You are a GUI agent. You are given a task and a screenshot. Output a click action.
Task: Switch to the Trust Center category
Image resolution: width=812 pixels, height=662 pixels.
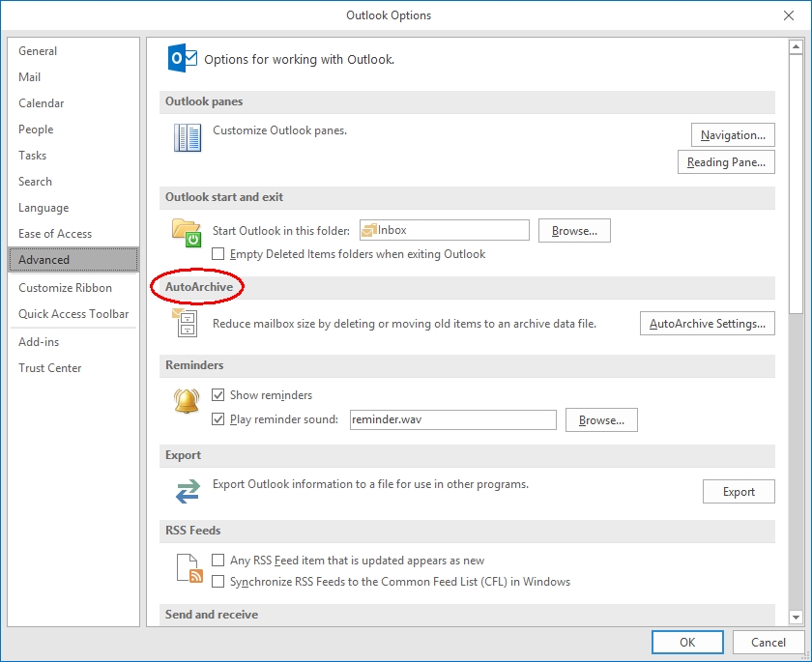[x=50, y=368]
